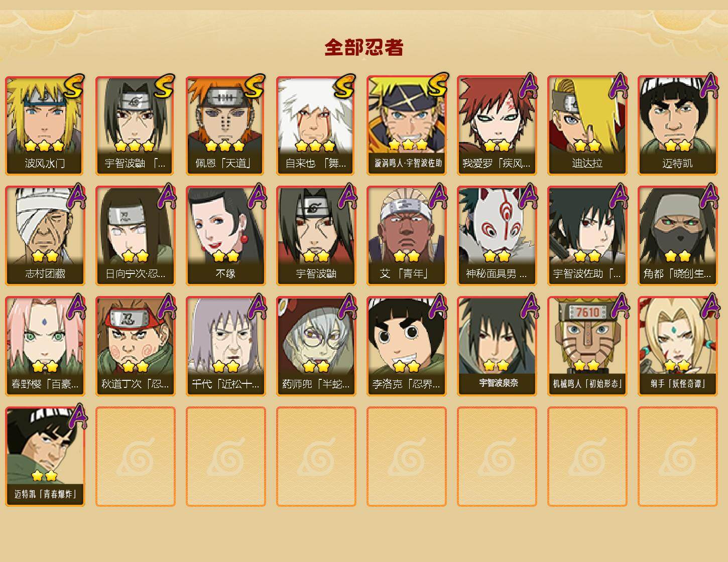Open the 志村团藏 ninja card
Screen dimensions: 728x562
point(45,236)
